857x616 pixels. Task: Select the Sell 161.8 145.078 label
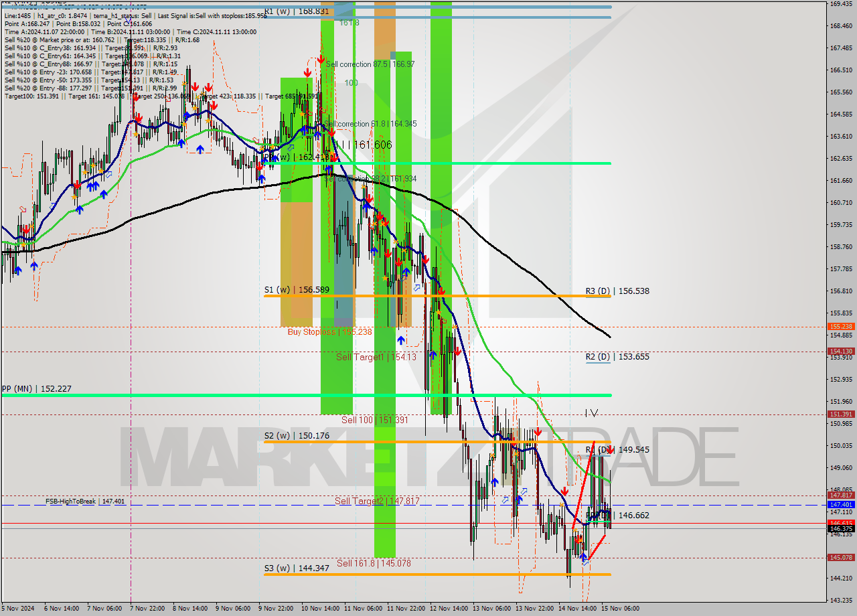[x=374, y=563]
